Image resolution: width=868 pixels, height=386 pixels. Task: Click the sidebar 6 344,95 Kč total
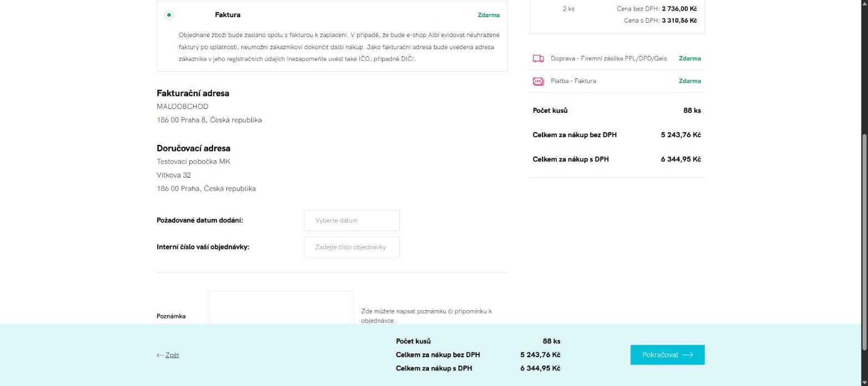click(680, 159)
